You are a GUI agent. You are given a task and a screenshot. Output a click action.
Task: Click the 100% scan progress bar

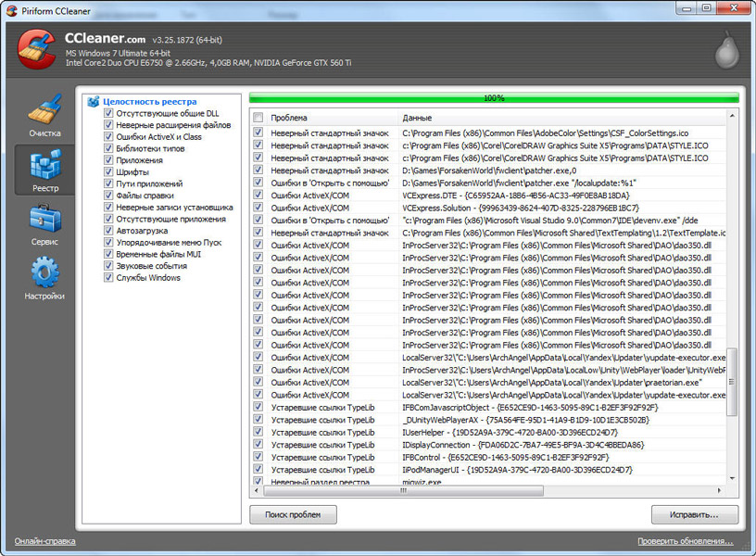pyautogui.click(x=494, y=97)
